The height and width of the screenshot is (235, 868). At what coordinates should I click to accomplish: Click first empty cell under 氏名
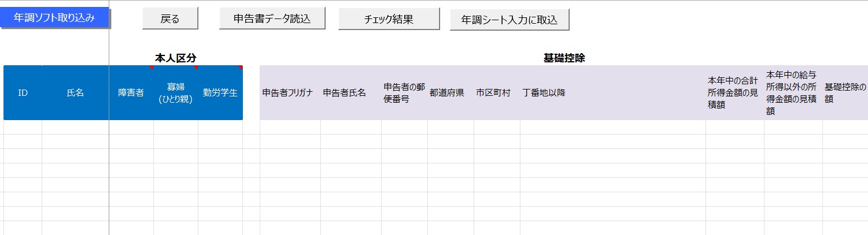pos(75,127)
